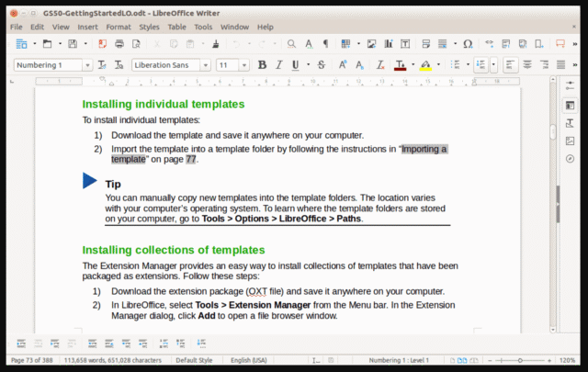Open underline style dropdown arrow
The height and width of the screenshot is (372, 588).
click(309, 65)
